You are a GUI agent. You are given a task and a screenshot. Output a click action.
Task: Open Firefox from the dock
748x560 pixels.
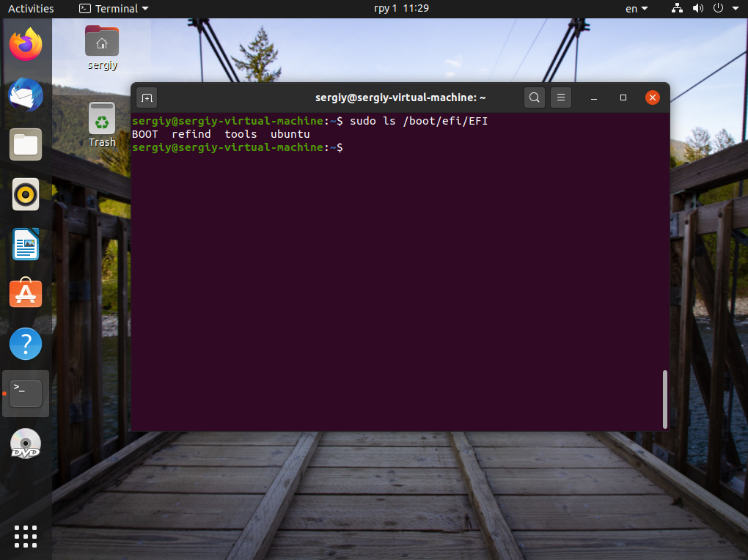click(x=26, y=45)
